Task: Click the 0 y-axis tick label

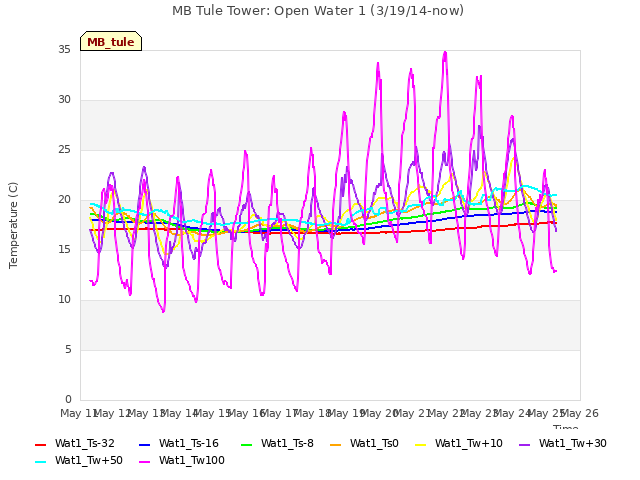Action: tap(68, 400)
